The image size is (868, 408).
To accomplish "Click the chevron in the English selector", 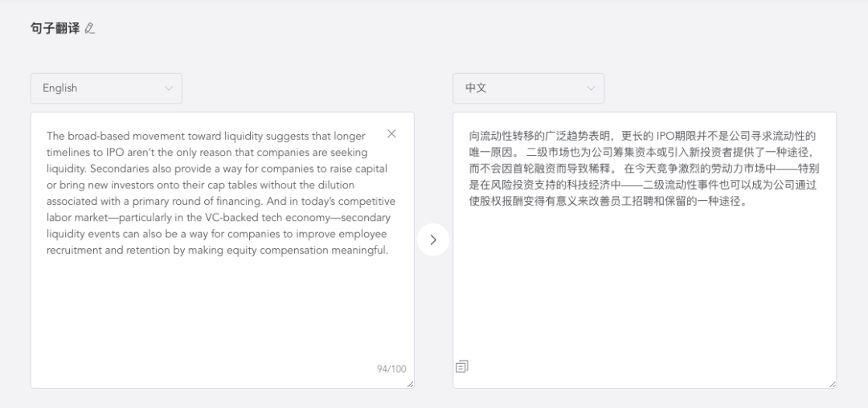I will click(x=169, y=88).
